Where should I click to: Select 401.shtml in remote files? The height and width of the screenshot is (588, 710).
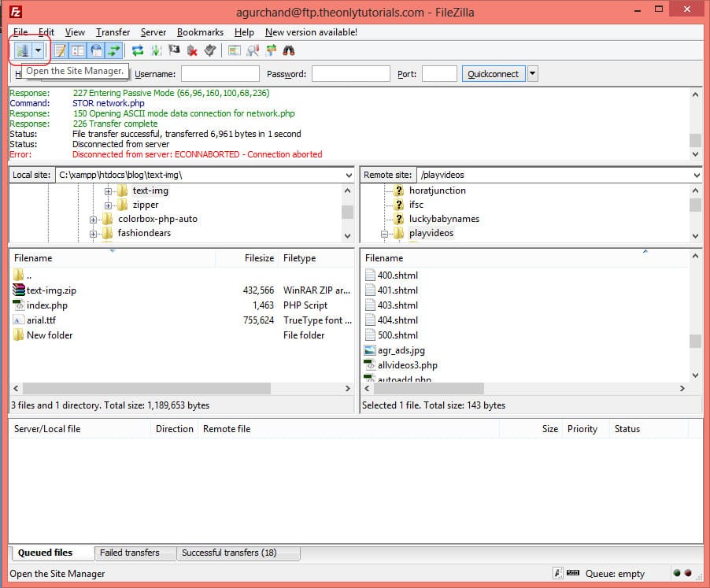tap(398, 290)
